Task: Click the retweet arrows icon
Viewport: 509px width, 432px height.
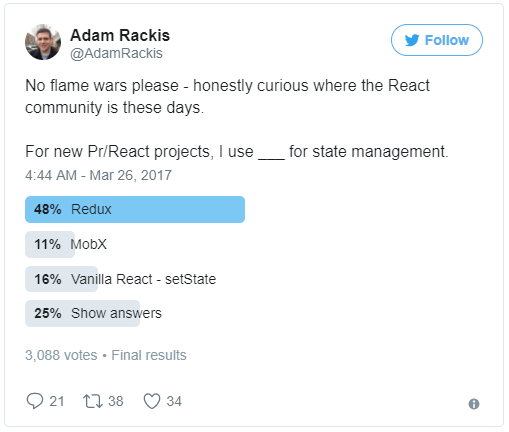Action: 93,401
